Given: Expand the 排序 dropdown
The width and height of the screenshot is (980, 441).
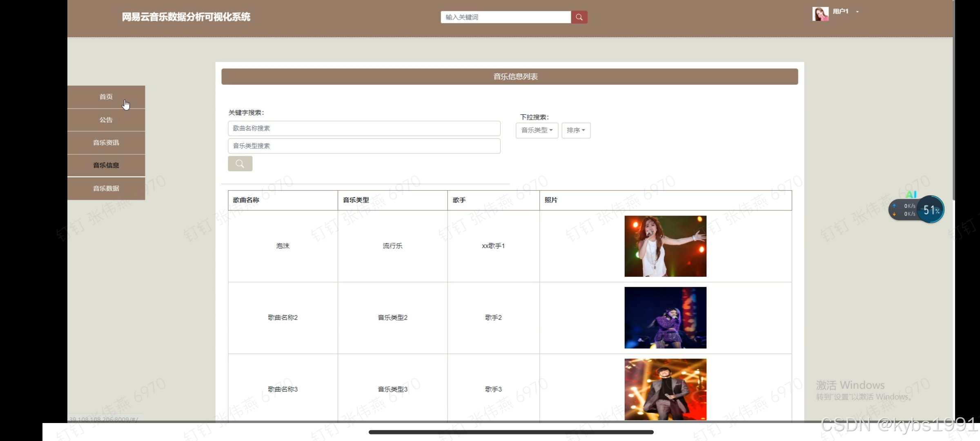Looking at the screenshot, I should coord(576,130).
